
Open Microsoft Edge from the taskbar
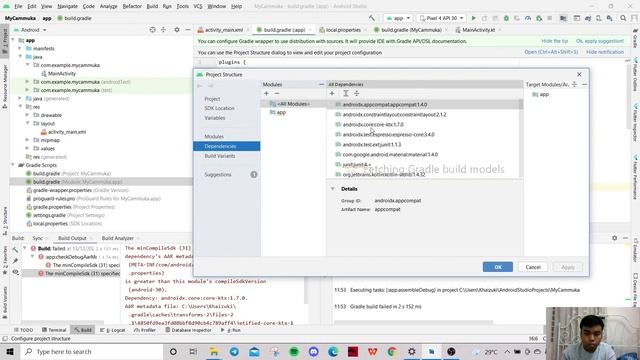tap(333, 351)
